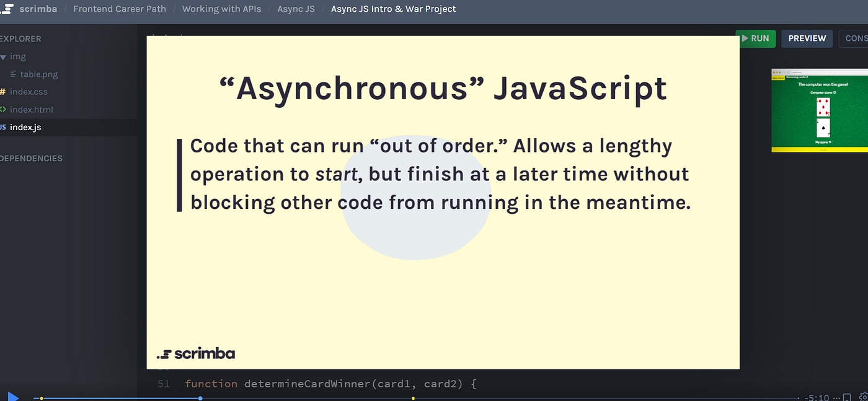Collapse the img folder arrow
The width and height of the screenshot is (868, 401).
click(x=3, y=56)
